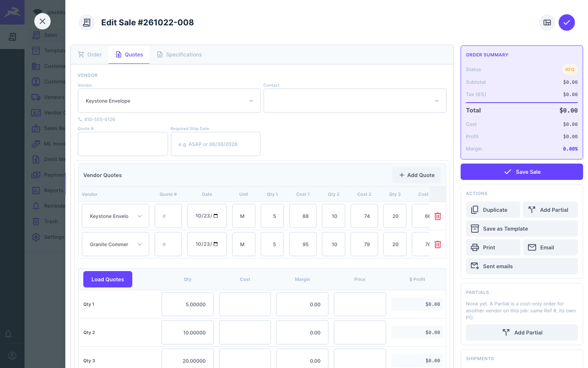Click Add Partial in Partials section
Image resolution: width=588 pixels, height=368 pixels.
(522, 332)
